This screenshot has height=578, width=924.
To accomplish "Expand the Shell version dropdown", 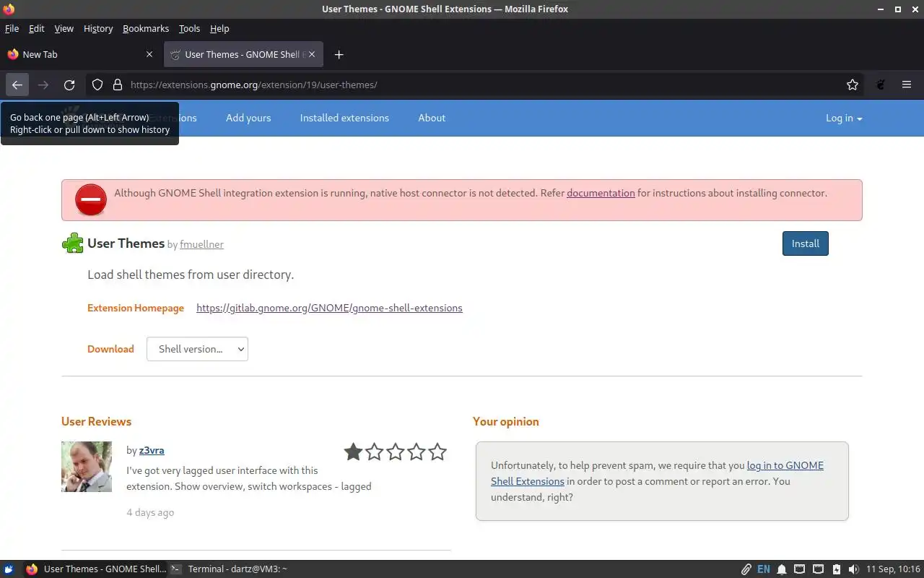I will pyautogui.click(x=197, y=349).
